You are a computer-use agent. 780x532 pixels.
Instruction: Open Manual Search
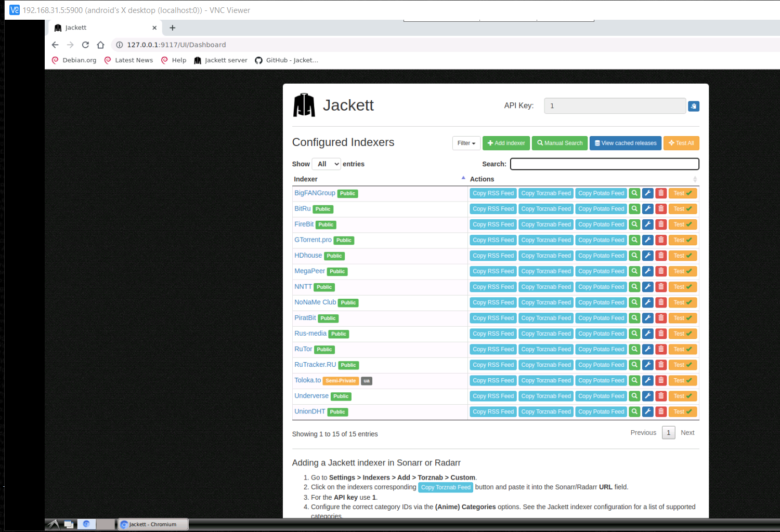(560, 143)
